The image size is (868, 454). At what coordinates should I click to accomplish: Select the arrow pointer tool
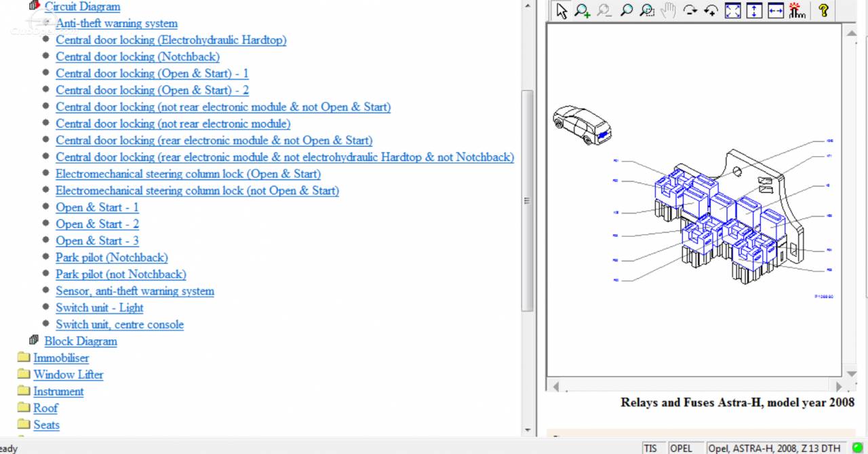(x=561, y=11)
